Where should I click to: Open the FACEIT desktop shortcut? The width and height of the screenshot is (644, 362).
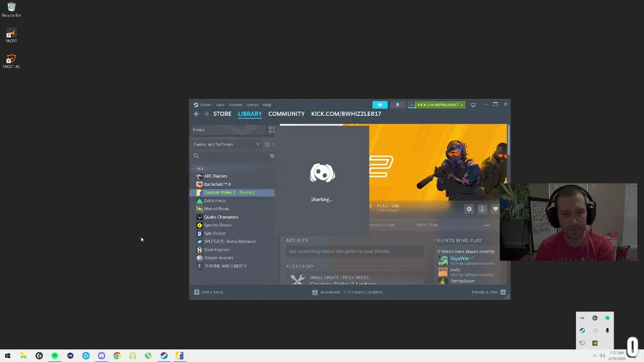click(11, 36)
